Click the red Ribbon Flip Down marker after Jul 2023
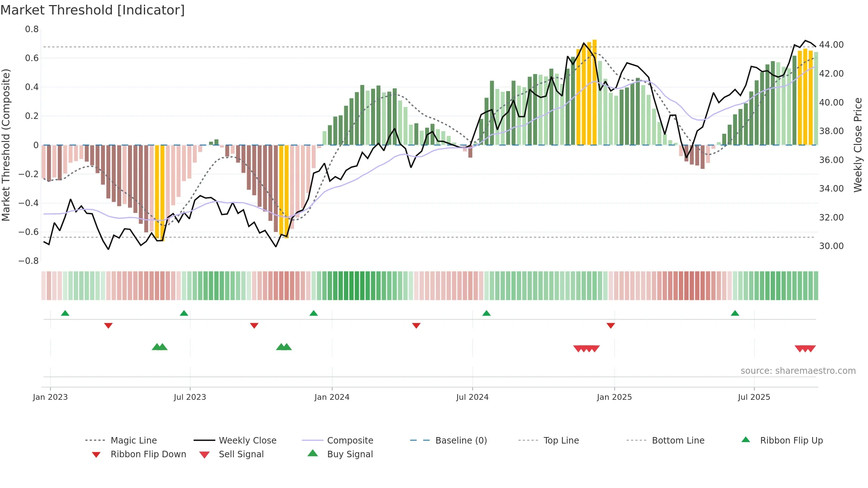Screen dimensions: 868x488 pos(254,326)
